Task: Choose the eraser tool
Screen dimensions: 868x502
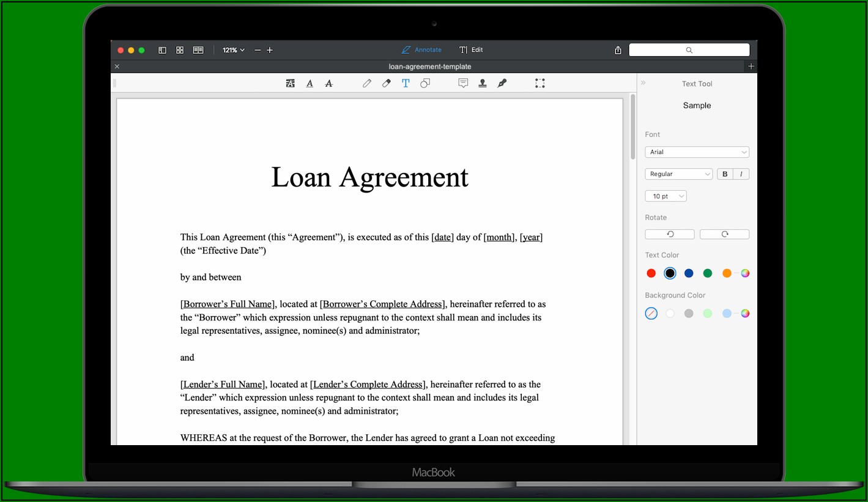Action: 386,83
